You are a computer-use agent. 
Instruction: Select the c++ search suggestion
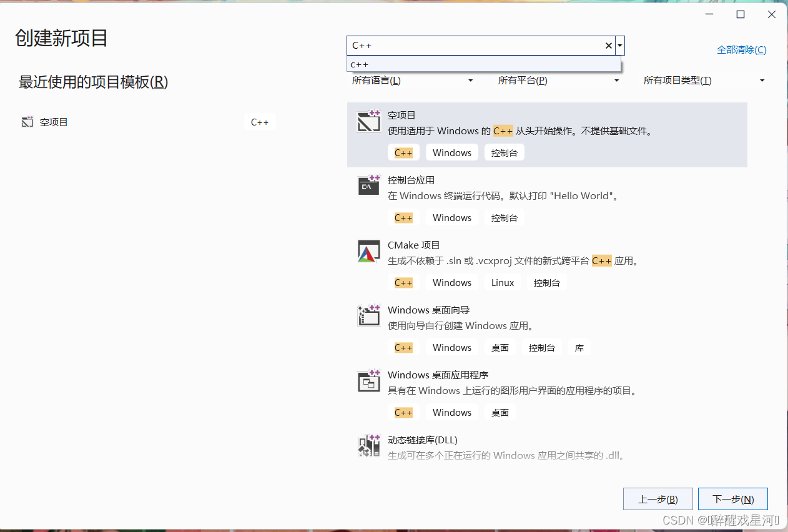[484, 64]
